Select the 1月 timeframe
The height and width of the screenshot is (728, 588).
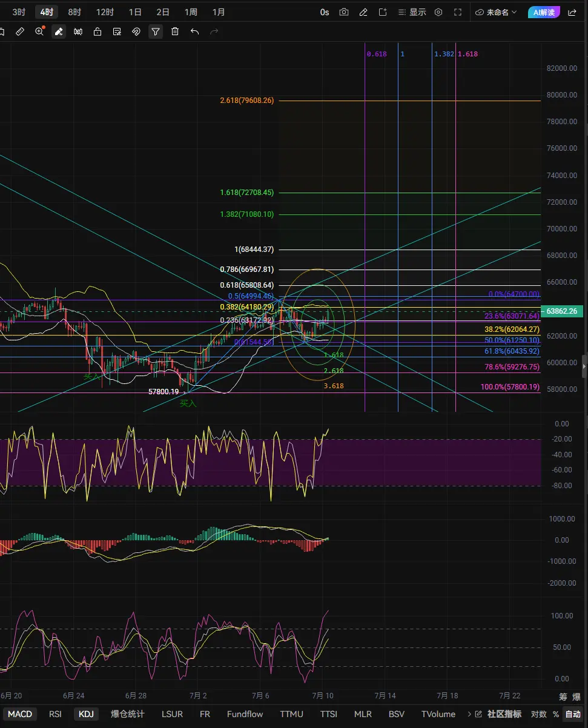219,12
